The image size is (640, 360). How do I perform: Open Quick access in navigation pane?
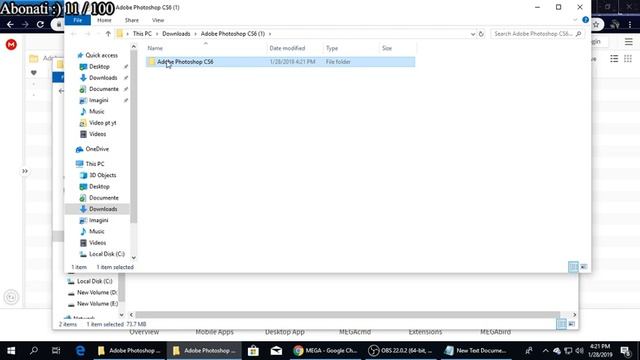[x=101, y=55]
